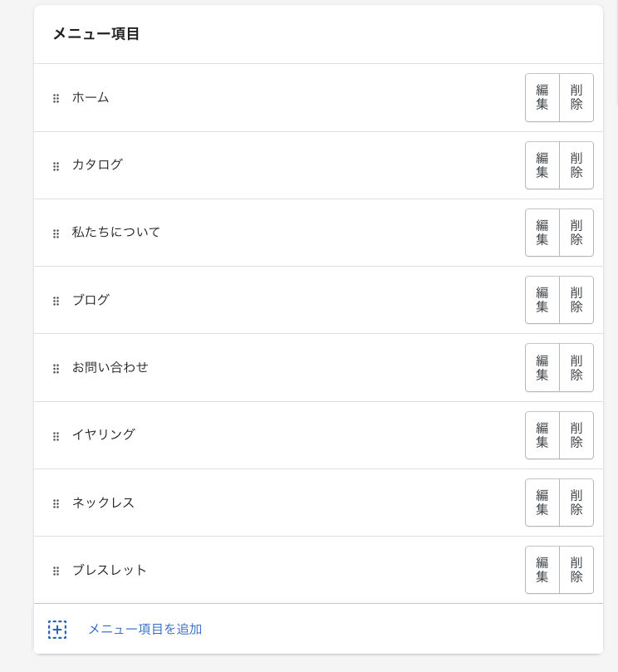Click the drag handle beside お問い合わせ
Image resolution: width=618 pixels, height=672 pixels.
(56, 368)
